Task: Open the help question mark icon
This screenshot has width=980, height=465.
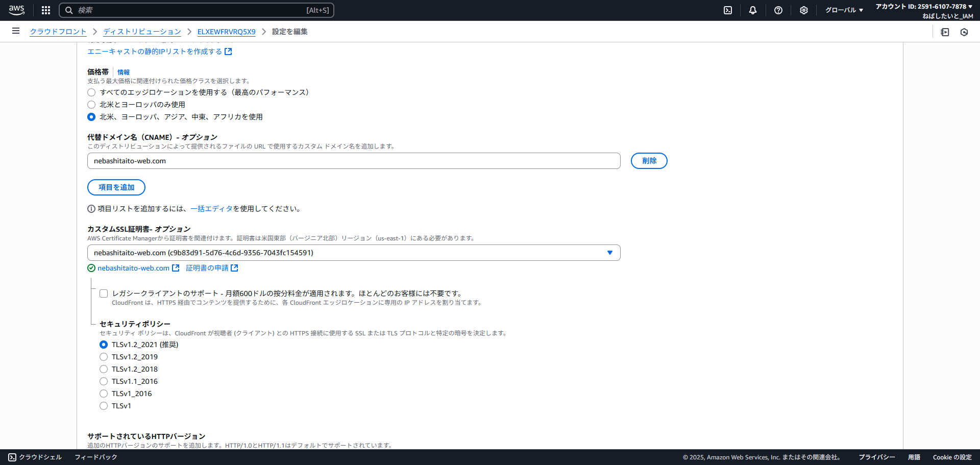Action: (778, 10)
